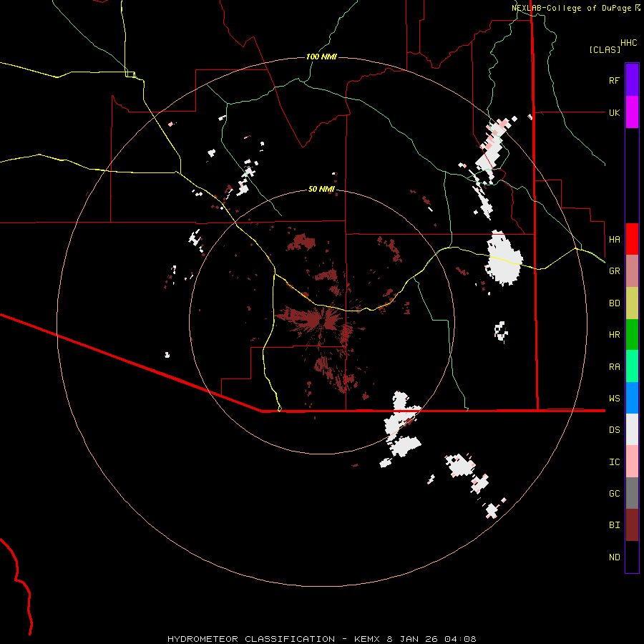Viewport: 644px width, 644px height.
Task: Click the WS legend label
Action: pos(614,399)
